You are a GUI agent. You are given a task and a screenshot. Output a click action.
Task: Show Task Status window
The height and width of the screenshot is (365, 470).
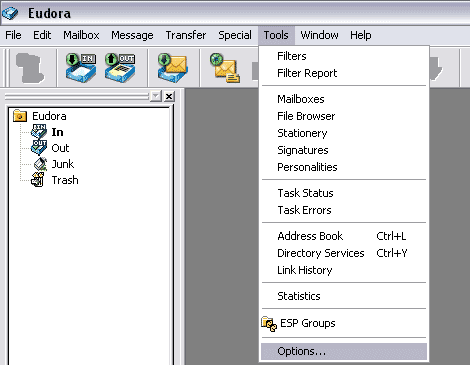344,193
